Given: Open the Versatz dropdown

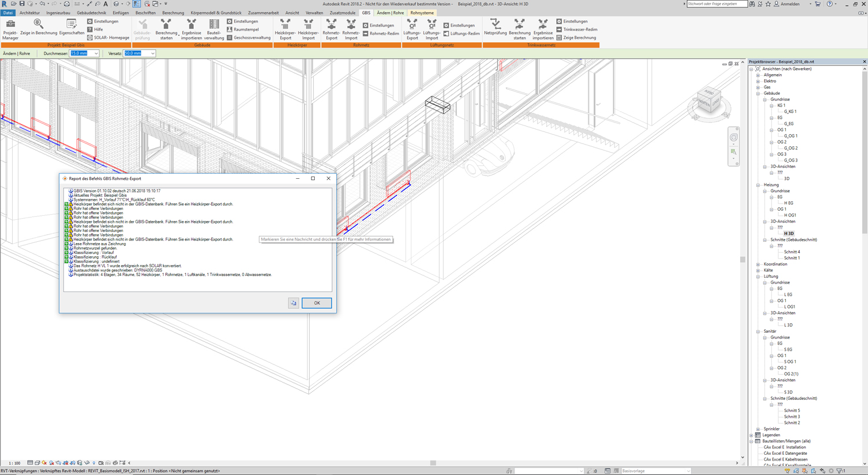Looking at the screenshot, I should click(x=153, y=53).
